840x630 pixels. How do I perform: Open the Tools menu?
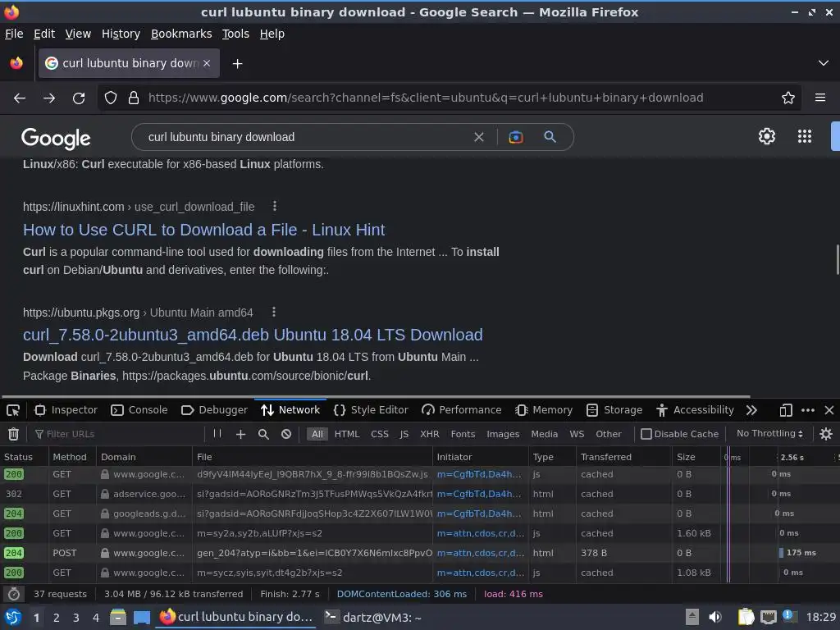[x=235, y=34]
